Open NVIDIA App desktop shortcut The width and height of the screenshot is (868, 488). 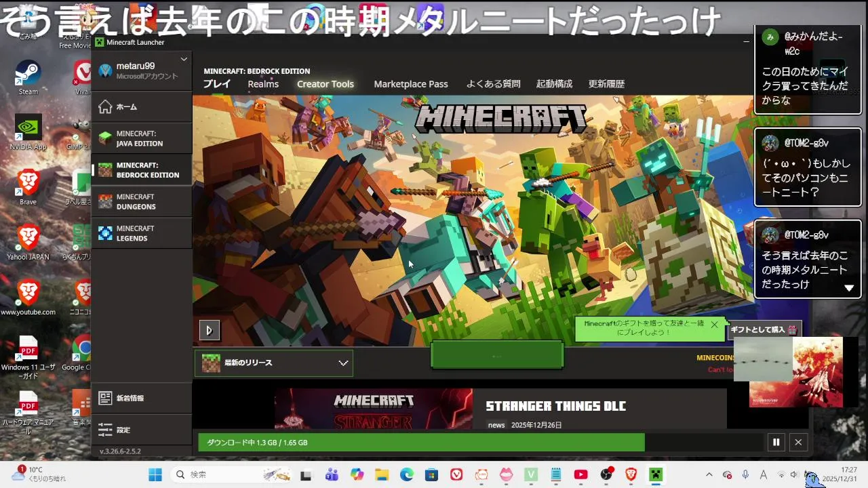[28, 132]
